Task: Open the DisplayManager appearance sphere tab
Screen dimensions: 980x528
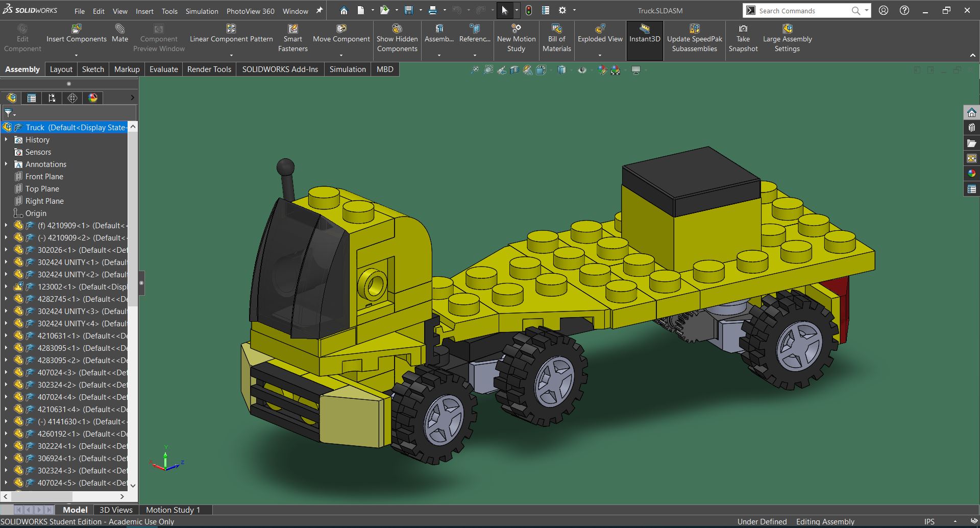Action: (93, 98)
